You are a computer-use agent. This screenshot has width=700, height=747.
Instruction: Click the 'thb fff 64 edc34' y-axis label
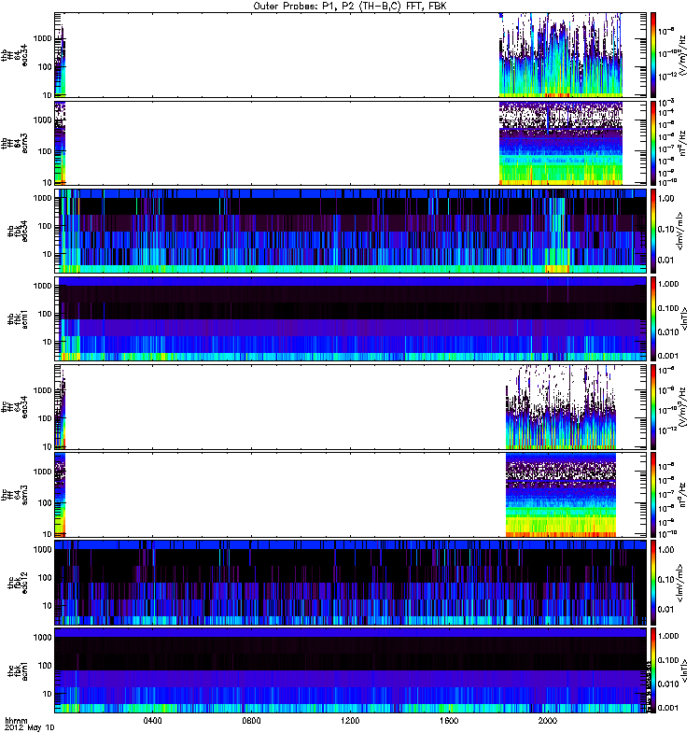coord(15,55)
